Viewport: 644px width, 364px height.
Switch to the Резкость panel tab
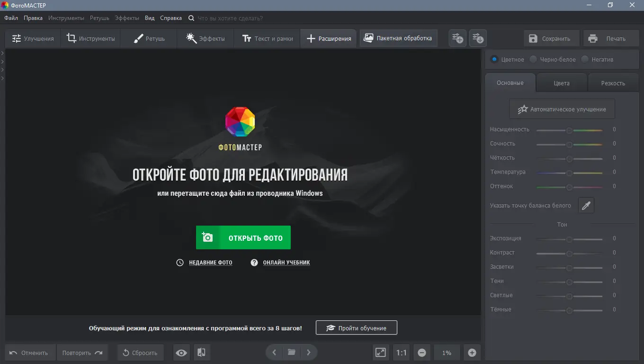click(x=613, y=83)
